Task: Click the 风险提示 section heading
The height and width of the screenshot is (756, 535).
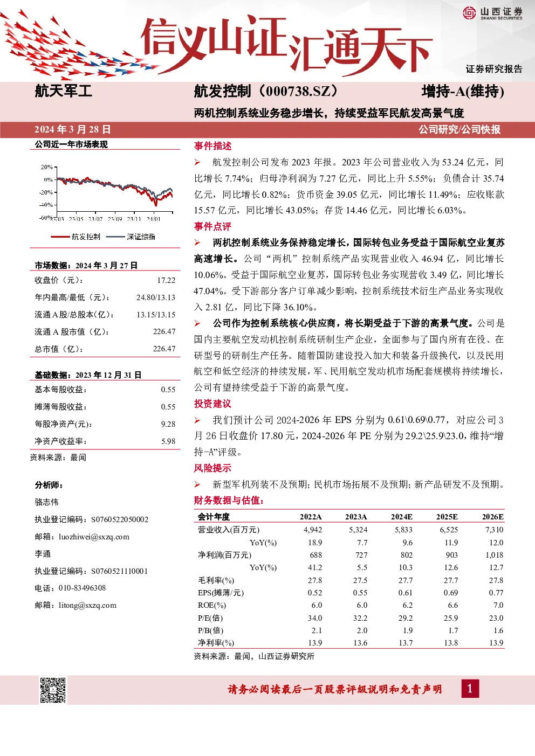Action: [x=212, y=468]
